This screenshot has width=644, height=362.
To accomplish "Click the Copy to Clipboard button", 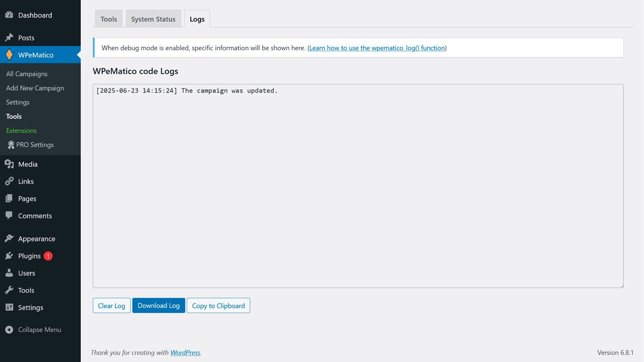I will (218, 306).
